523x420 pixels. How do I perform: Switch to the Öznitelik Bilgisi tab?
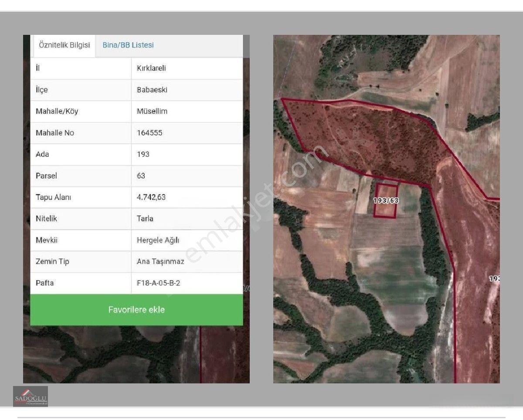[x=65, y=45]
